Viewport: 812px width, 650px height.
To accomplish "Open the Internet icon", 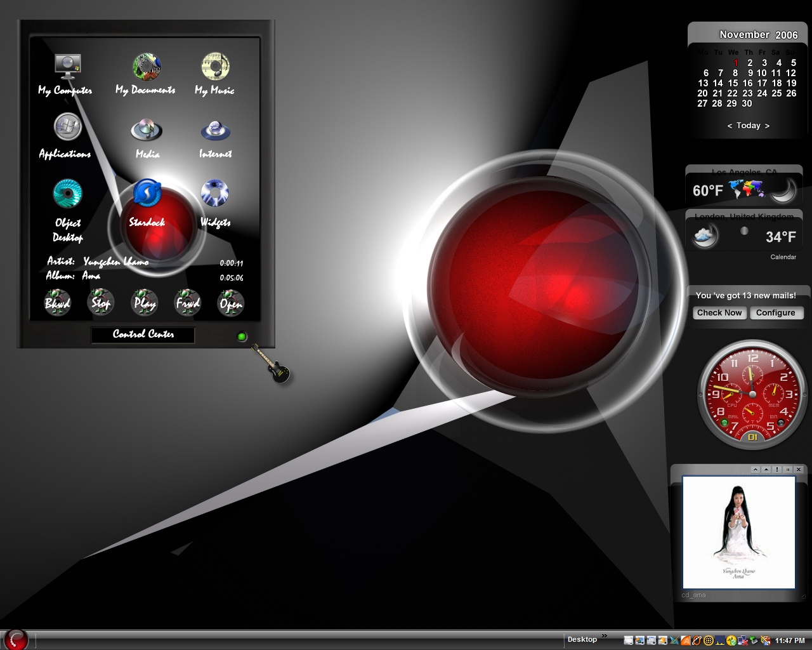I will point(216,131).
